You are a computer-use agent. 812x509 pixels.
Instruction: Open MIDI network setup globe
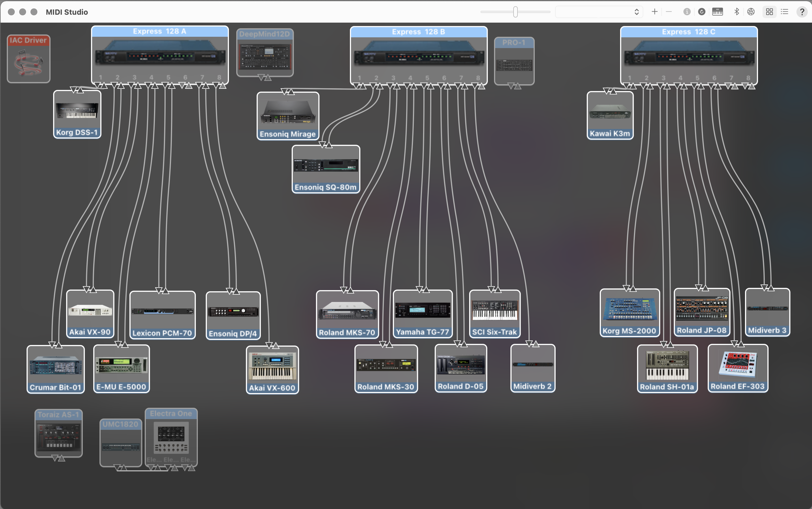[751, 12]
